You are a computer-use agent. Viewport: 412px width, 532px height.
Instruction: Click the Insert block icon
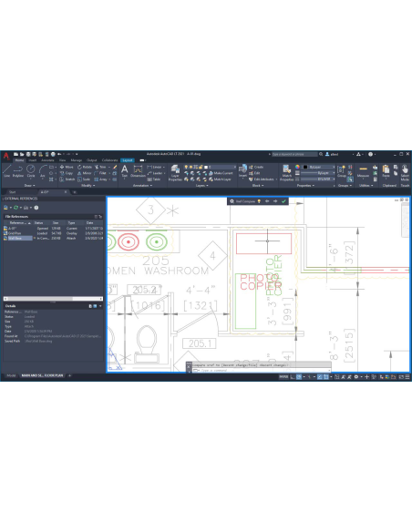242,170
